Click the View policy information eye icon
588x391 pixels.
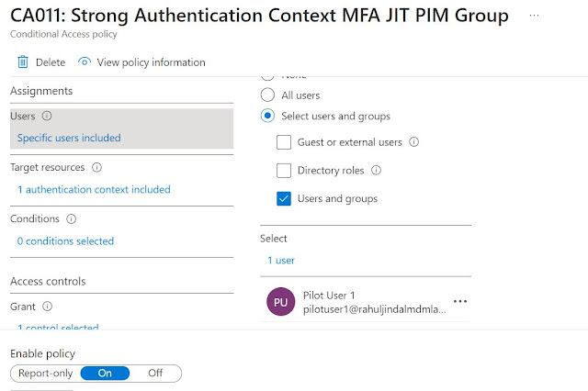(85, 62)
